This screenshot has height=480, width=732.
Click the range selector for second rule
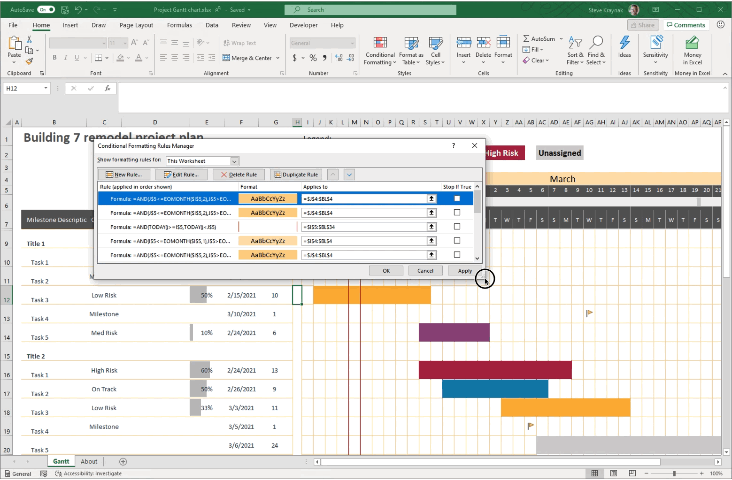431,213
